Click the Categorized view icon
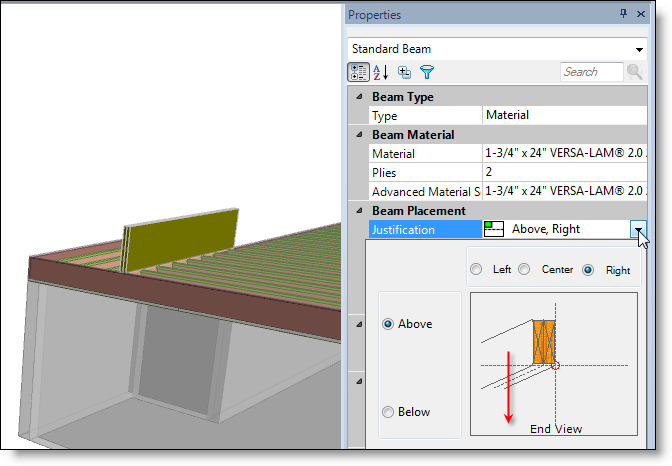 tap(358, 72)
